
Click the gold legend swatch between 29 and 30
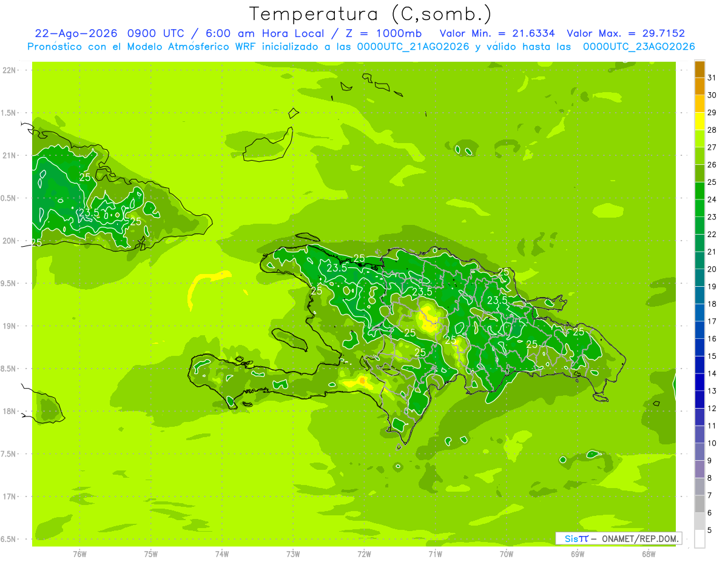click(x=700, y=104)
